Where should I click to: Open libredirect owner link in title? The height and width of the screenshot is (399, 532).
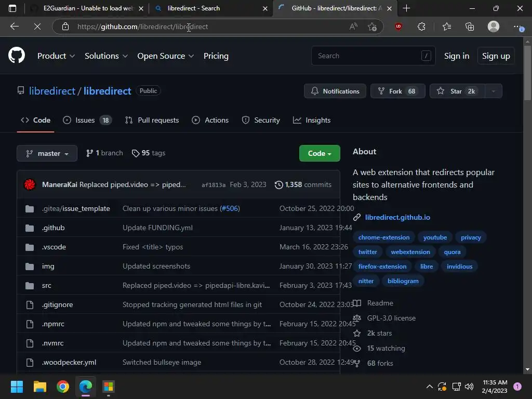click(x=52, y=91)
